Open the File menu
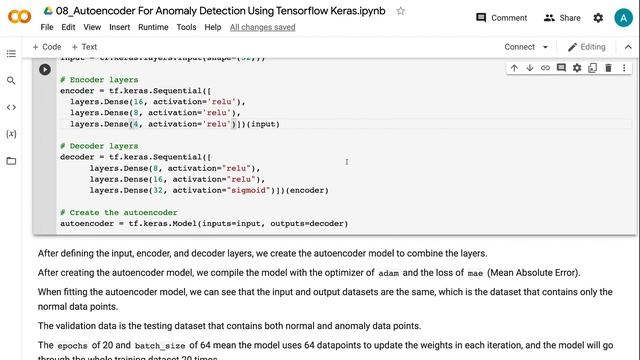The image size is (640, 360). point(47,27)
